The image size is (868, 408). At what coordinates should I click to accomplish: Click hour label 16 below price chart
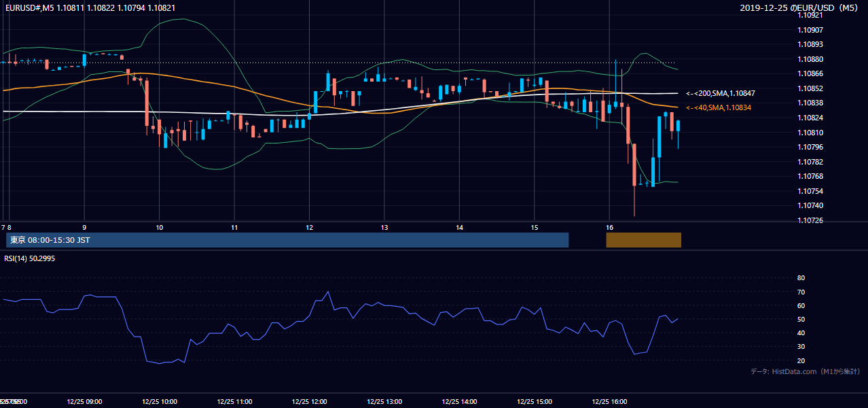pyautogui.click(x=609, y=227)
